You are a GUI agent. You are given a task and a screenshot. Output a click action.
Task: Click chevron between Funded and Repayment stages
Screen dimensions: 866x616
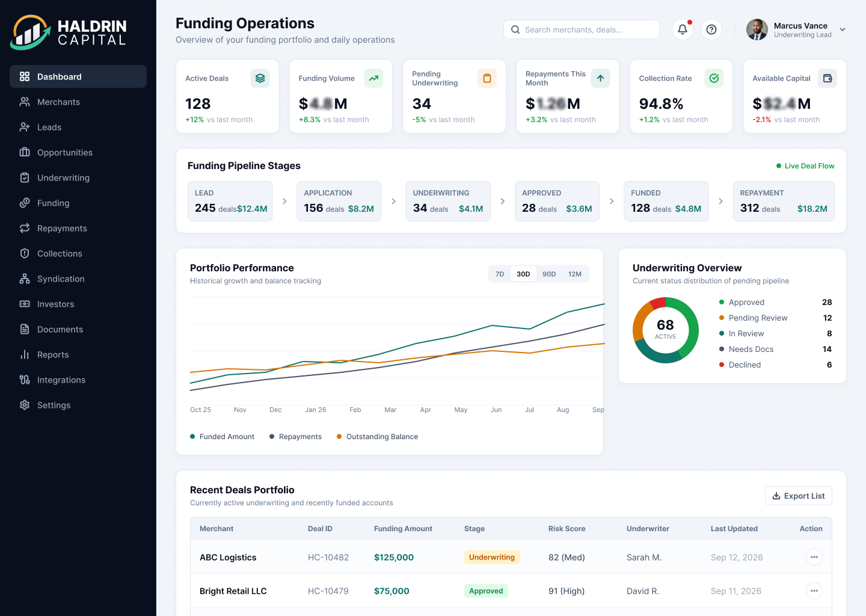(x=720, y=202)
